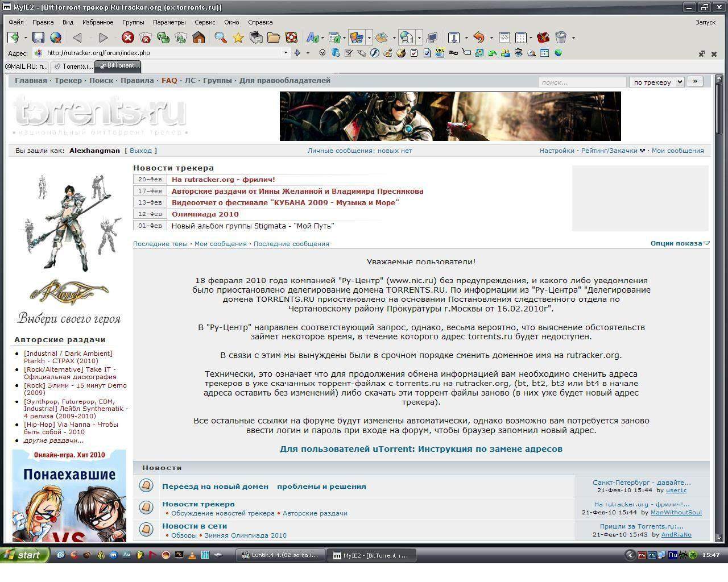Open the dropdown arrow beside the font size icon
Viewport: 728px width, 582px height.
coord(322,38)
